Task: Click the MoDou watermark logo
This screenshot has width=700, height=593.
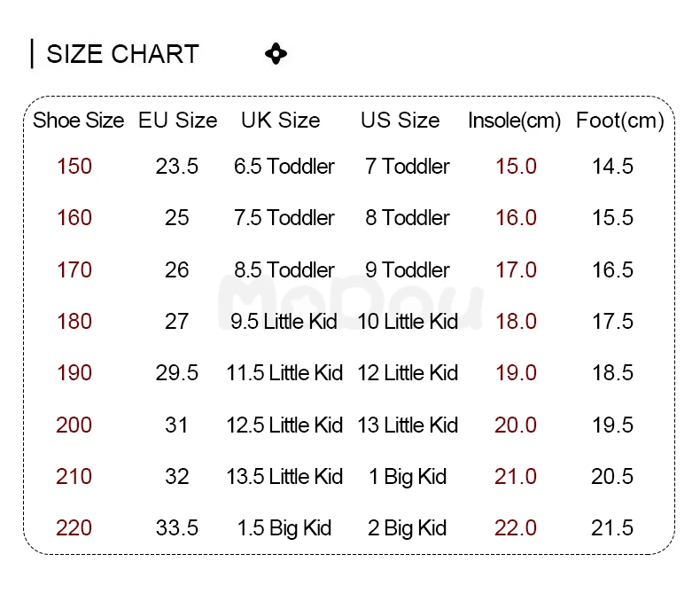Action: pyautogui.click(x=350, y=301)
